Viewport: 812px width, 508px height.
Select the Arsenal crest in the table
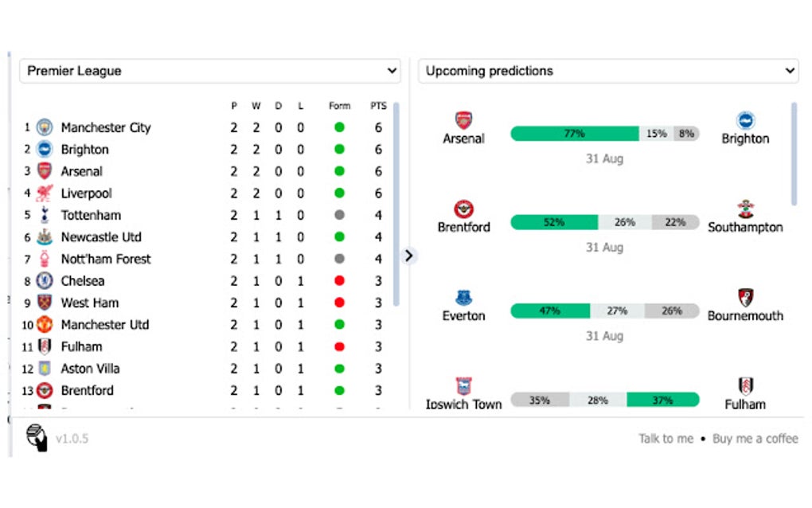click(x=45, y=171)
